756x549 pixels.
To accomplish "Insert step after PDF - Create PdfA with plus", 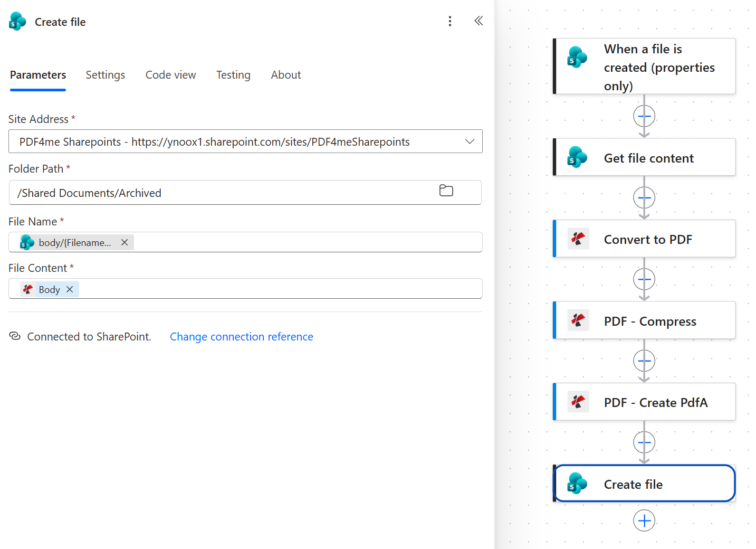I will click(644, 442).
